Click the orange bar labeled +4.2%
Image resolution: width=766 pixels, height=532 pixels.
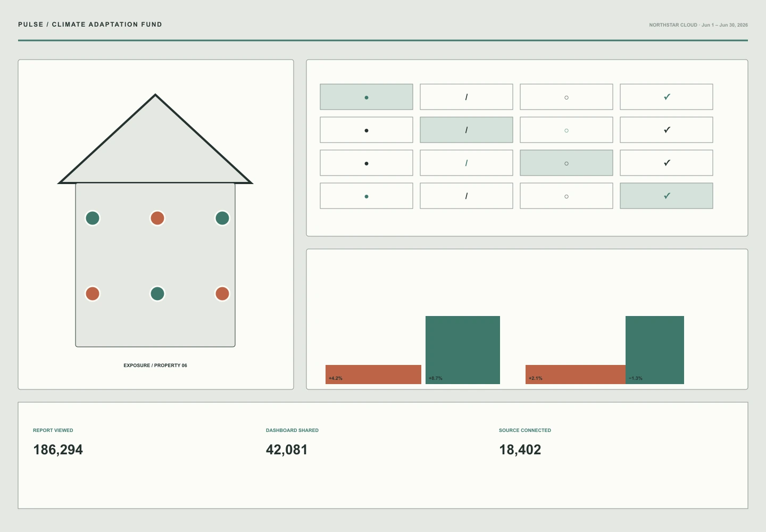tap(373, 375)
